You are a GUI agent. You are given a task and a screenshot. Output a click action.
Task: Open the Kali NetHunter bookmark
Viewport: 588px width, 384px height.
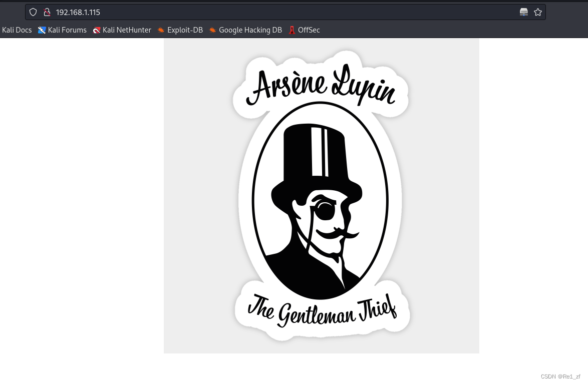coord(122,30)
